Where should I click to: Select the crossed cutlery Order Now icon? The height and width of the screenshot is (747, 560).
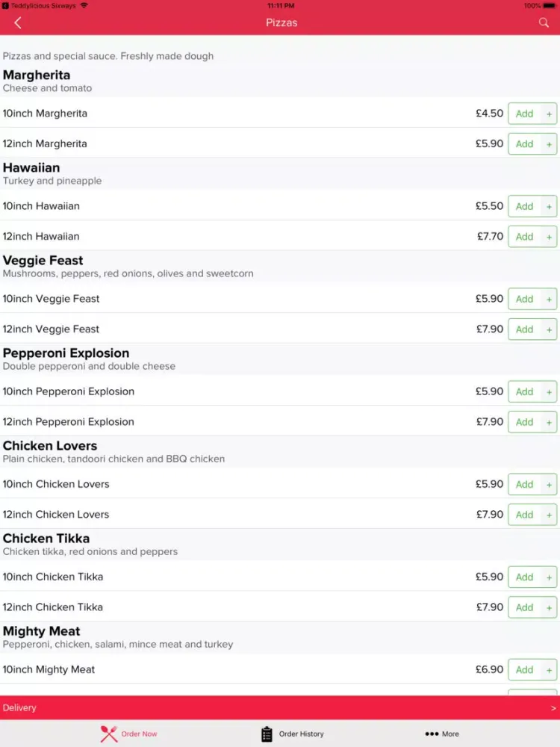tap(109, 734)
